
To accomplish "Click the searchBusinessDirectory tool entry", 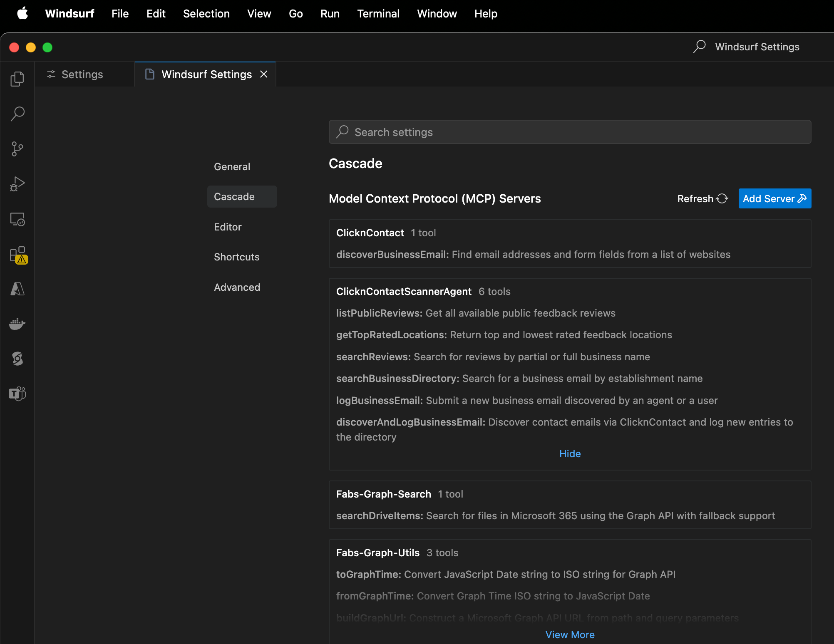I will tap(519, 378).
